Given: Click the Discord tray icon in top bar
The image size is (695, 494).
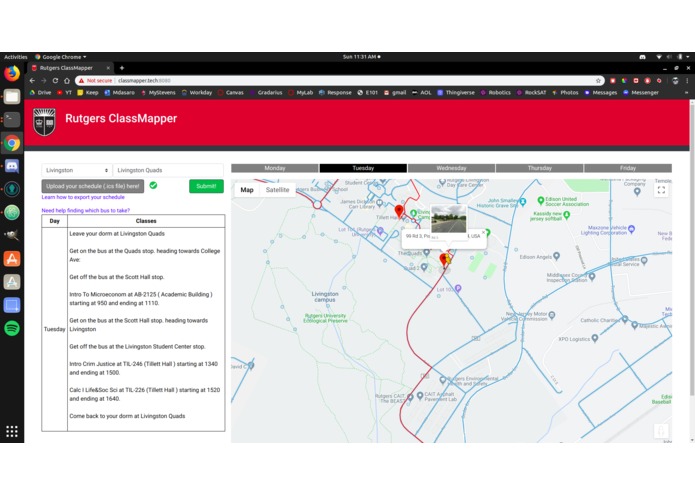Looking at the screenshot, I should (x=642, y=57).
